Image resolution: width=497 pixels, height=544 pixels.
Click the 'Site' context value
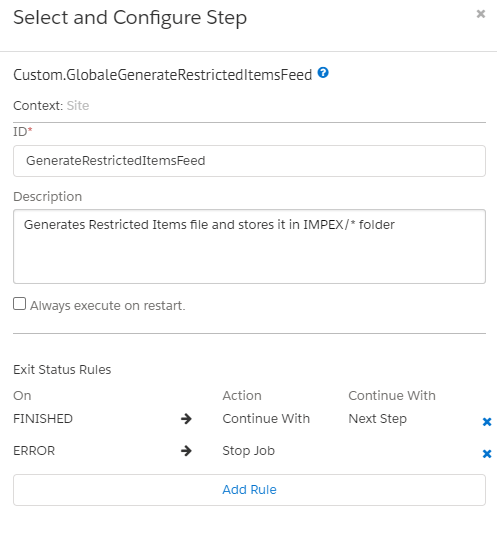78,105
